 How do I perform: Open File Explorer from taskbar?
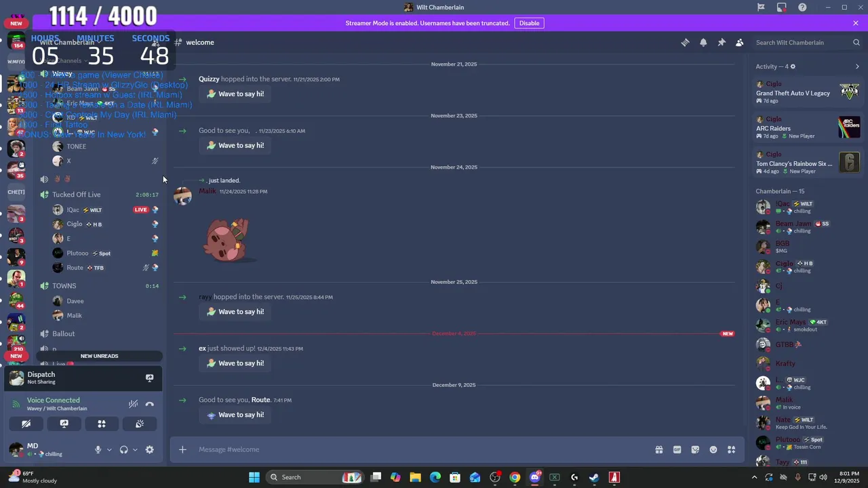click(x=416, y=477)
